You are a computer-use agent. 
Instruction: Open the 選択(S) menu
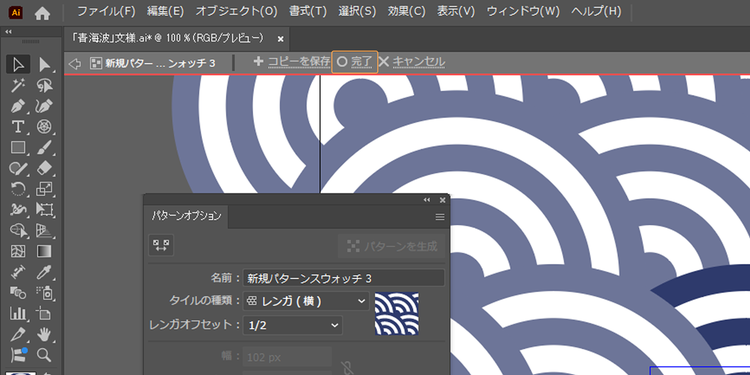tap(357, 12)
